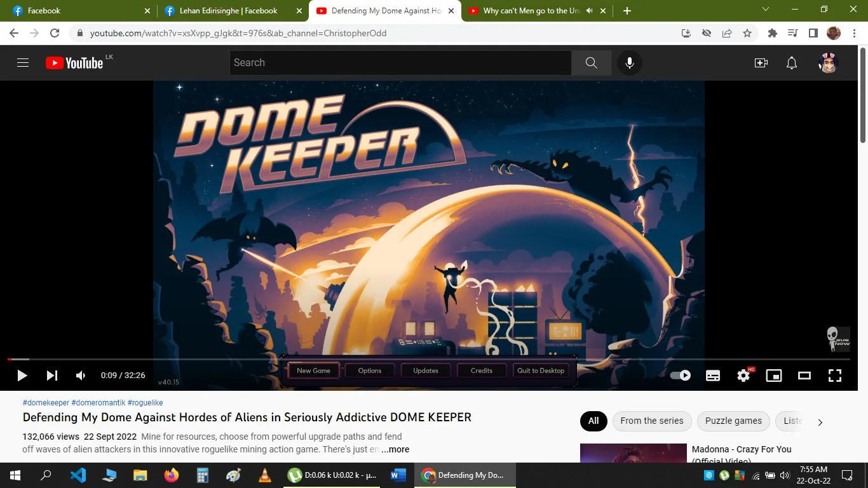Toggle the autoplay switch

point(681,376)
